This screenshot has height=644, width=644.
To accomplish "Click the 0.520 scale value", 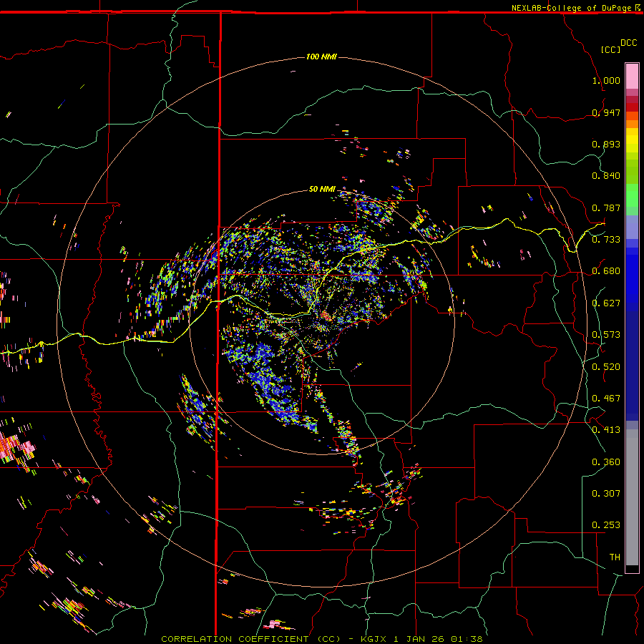I will click(x=606, y=367).
